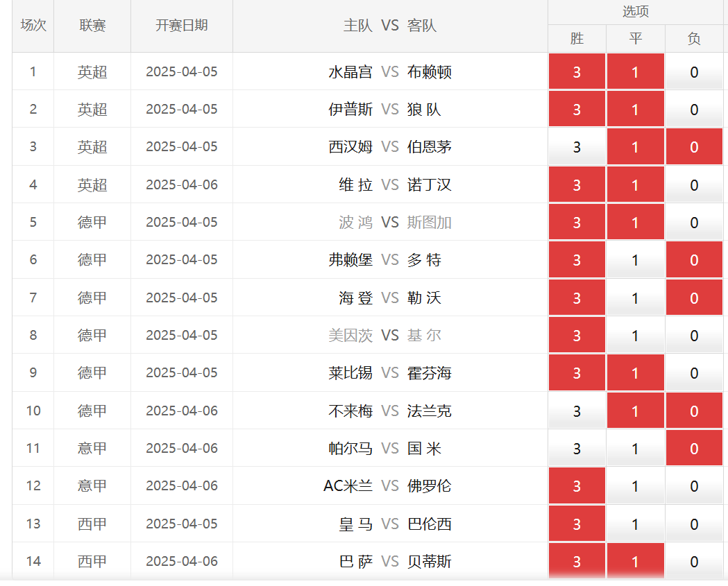728x586 pixels.
Task: Select 负 (0) for 美因茨 VS 基尔
Action: [x=694, y=335]
